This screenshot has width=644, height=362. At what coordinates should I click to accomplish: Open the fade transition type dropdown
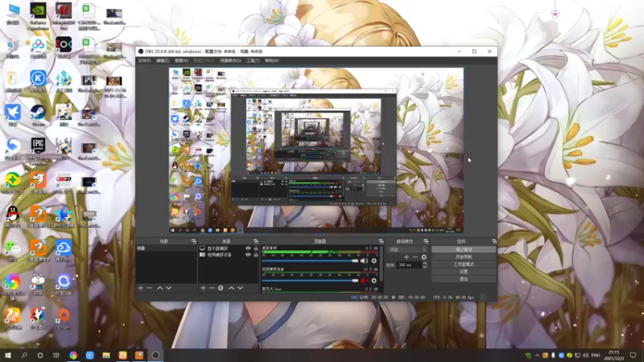point(408,249)
